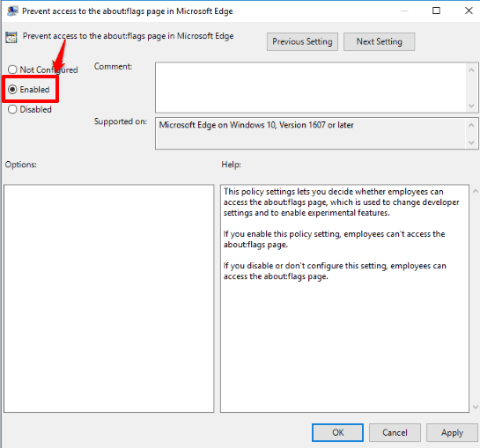The image size is (480, 448).
Task: Click the Apply button
Action: (452, 432)
